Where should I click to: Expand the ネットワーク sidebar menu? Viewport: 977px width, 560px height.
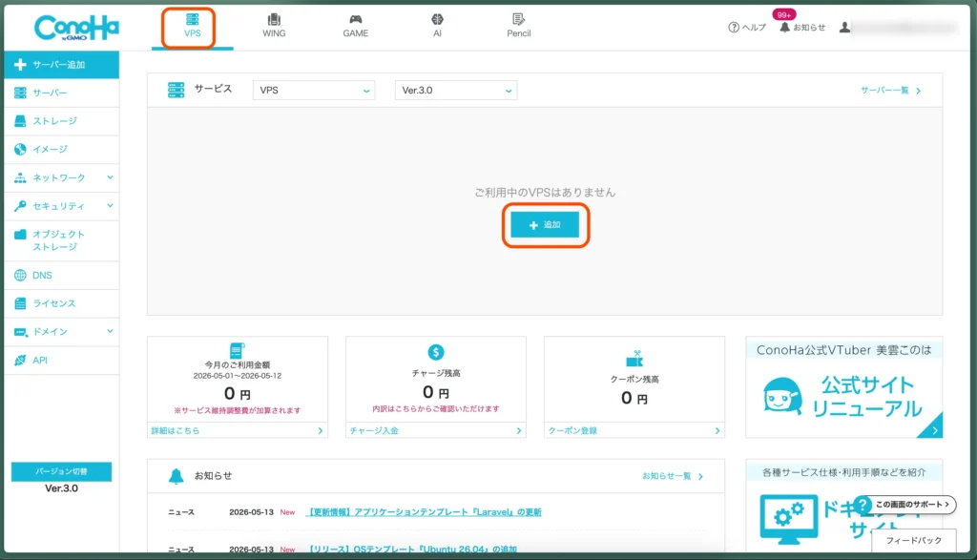coord(61,177)
